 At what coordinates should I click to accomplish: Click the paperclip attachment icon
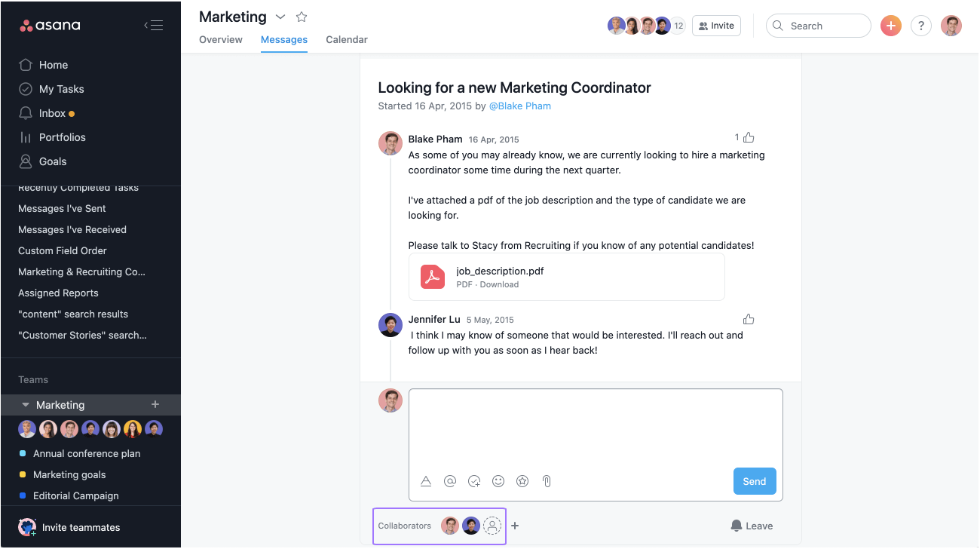547,481
